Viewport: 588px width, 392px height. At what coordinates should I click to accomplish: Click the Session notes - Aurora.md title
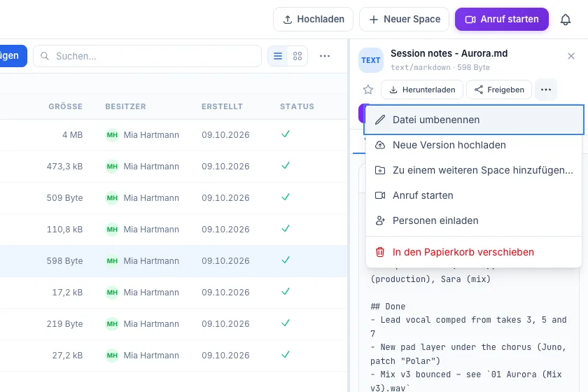pyautogui.click(x=449, y=54)
